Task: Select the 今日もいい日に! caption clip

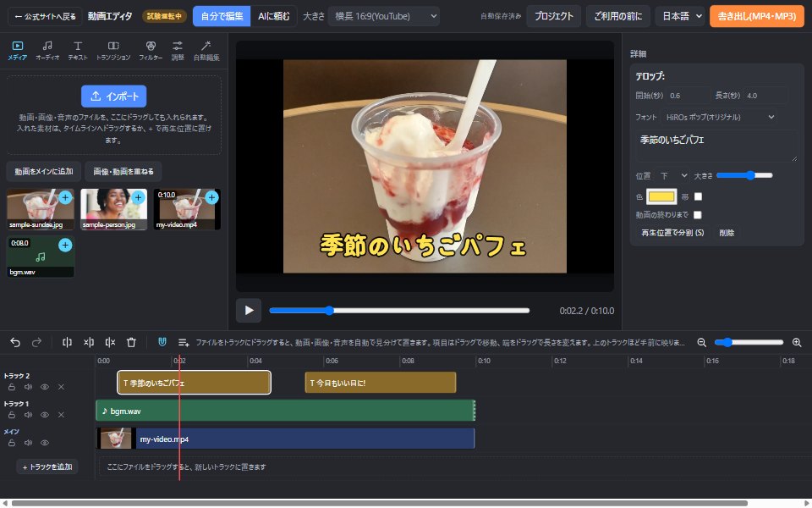Action: click(x=381, y=383)
